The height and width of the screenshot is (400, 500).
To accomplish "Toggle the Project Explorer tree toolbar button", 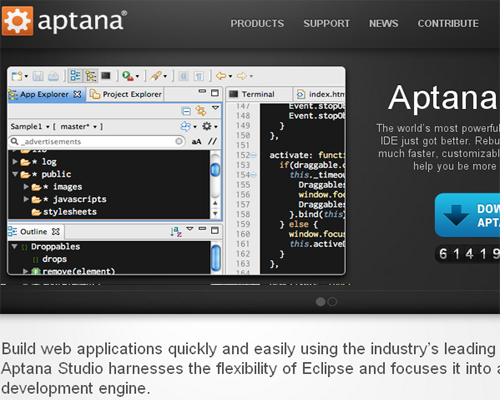I will point(91,76).
